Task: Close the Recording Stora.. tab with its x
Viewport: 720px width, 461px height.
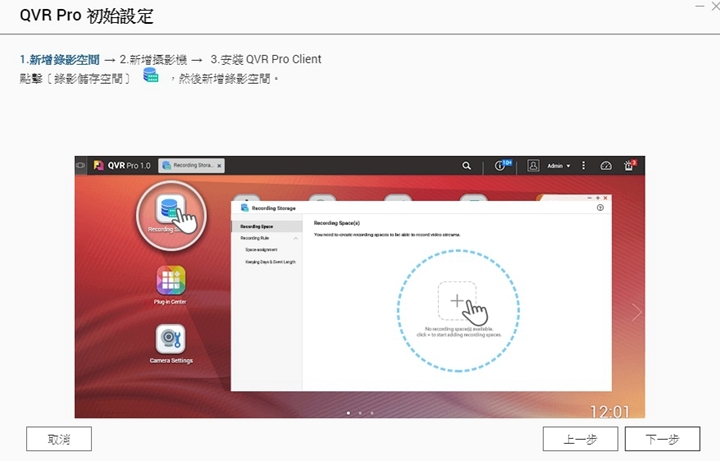Action: 219,166
